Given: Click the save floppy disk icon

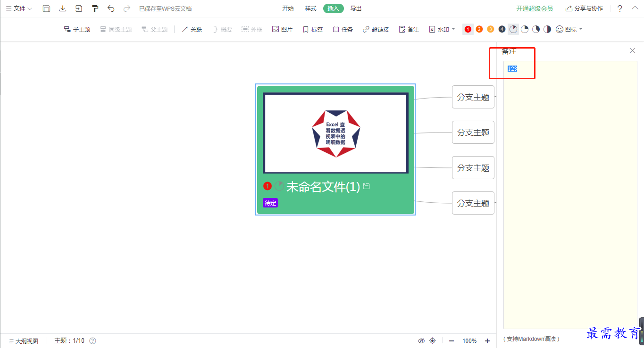Looking at the screenshot, I should point(46,8).
